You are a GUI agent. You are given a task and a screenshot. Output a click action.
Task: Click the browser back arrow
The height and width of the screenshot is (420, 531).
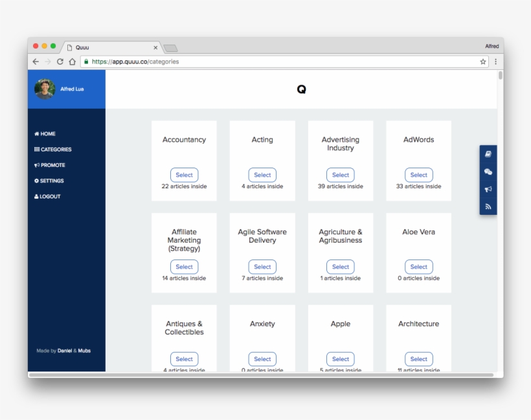point(36,62)
